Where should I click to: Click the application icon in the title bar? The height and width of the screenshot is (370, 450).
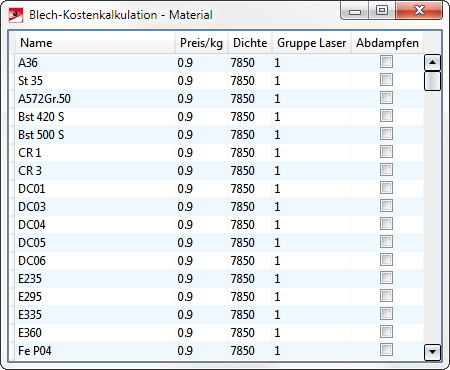[16, 15]
